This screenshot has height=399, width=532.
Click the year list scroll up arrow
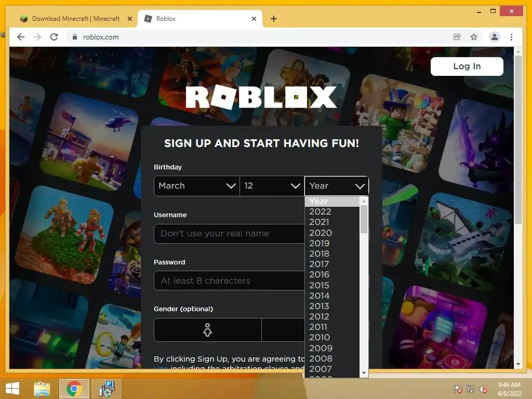coord(364,201)
